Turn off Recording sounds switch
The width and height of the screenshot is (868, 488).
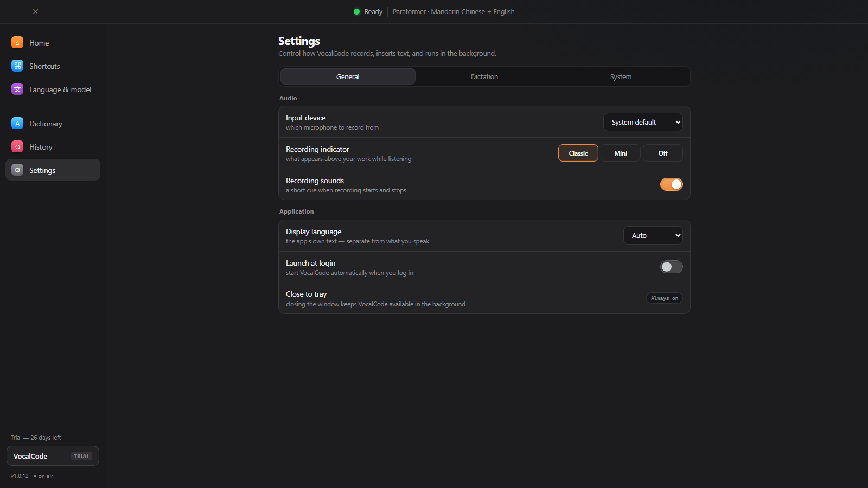click(x=671, y=184)
